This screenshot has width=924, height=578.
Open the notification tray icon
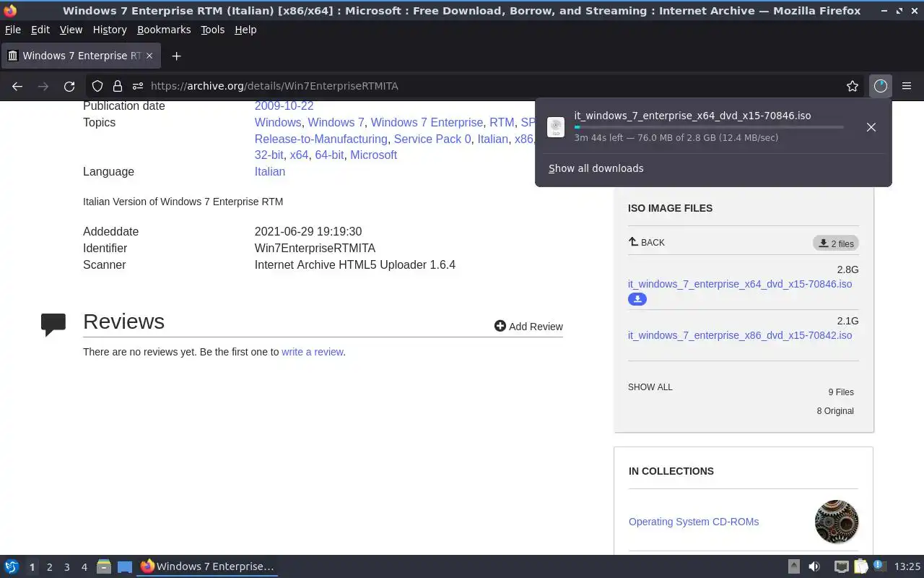(879, 566)
